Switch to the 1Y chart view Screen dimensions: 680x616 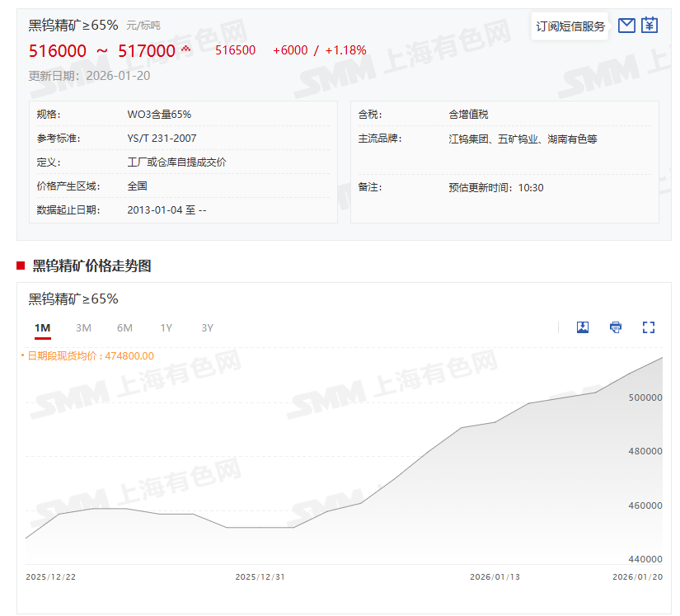[166, 328]
